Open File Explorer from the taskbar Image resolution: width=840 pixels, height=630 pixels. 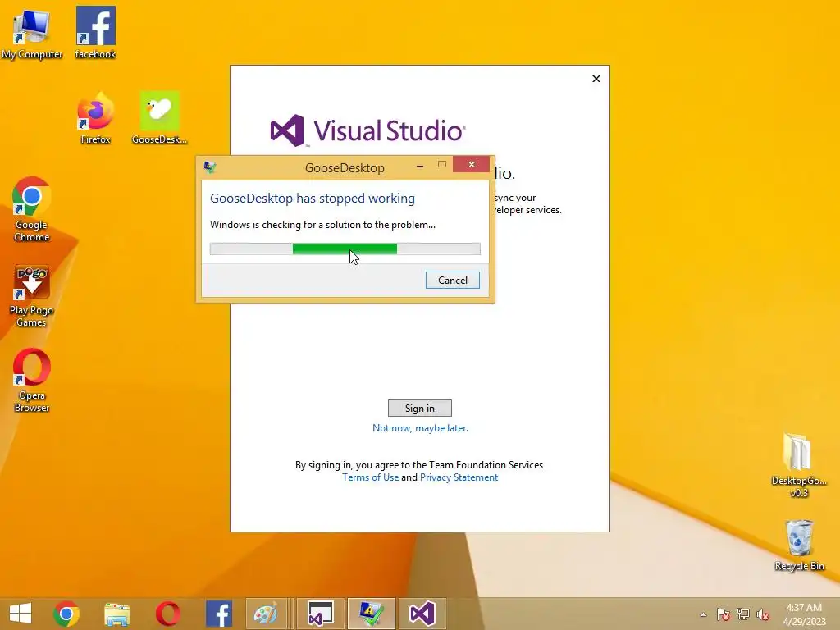click(116, 614)
